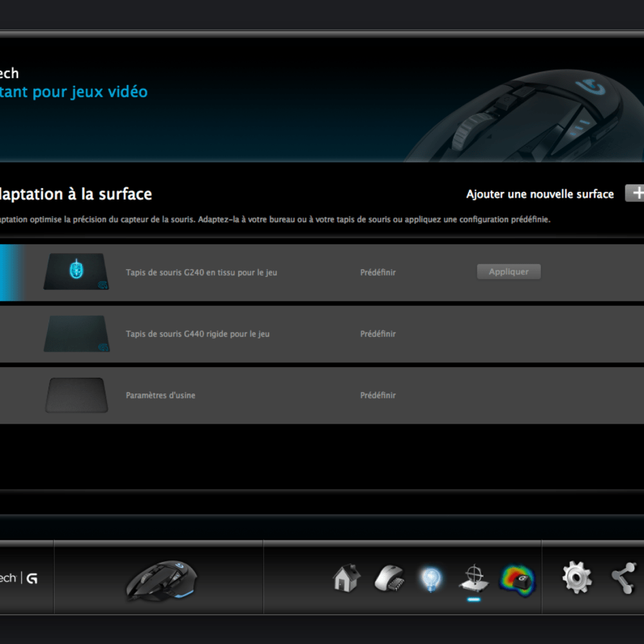Open input heat map icon
644x644 pixels.
[x=517, y=580]
